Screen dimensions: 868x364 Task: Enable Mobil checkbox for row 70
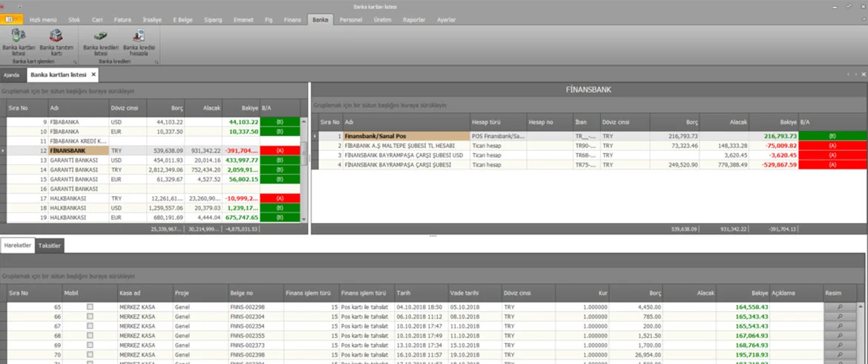tap(90, 355)
